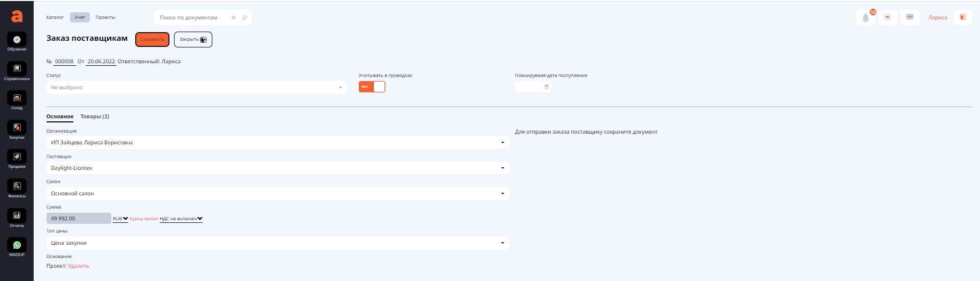Open the Закупки sidebar icon
The height and width of the screenshot is (281, 980).
coord(17,128)
